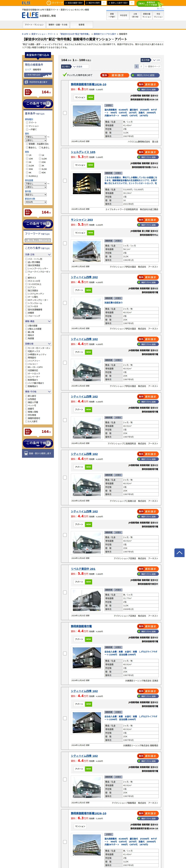Check the ペット可 checkbox
Image resolution: width=186 pixels, height=868 pixels.
[x=26, y=405]
